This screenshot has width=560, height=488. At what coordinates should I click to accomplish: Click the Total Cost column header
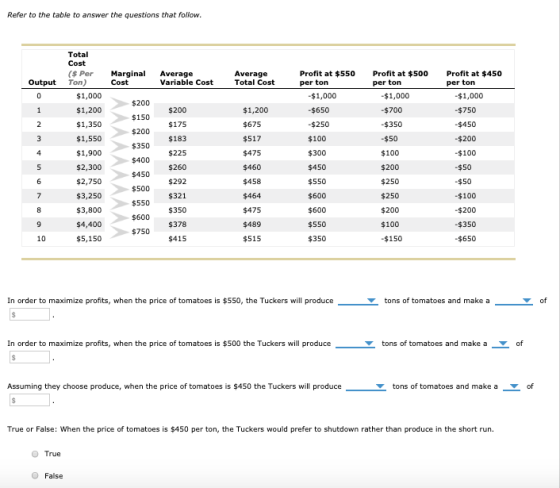tap(81, 68)
